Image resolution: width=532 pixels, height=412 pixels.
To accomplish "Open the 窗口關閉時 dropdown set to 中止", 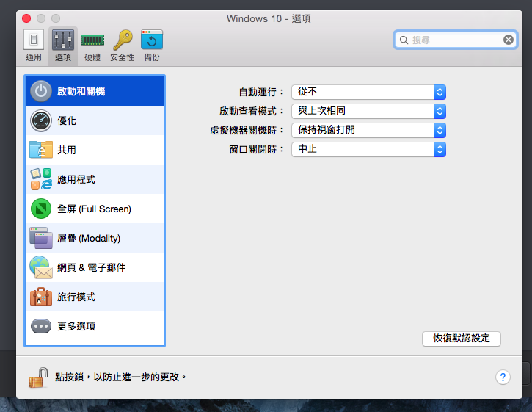I will click(368, 149).
